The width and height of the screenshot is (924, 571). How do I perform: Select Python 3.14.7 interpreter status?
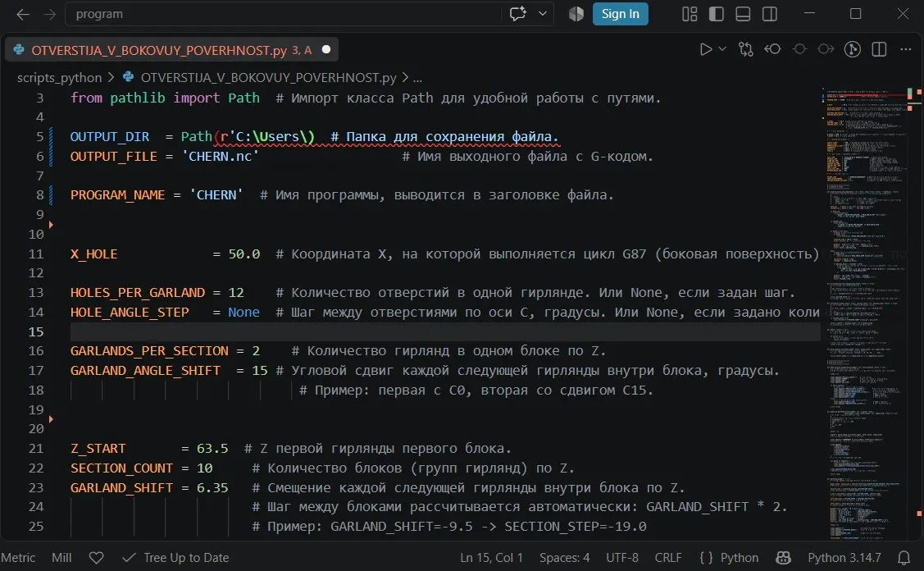pos(844,557)
